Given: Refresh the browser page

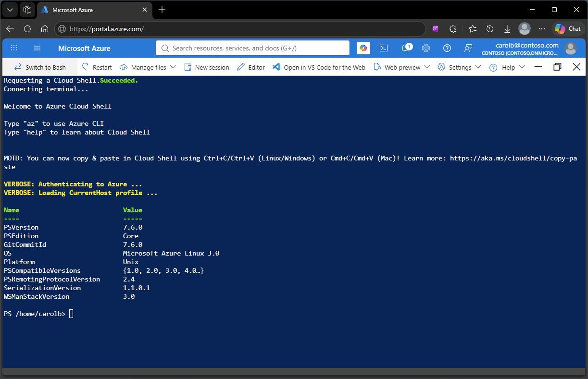Looking at the screenshot, I should tap(27, 29).
